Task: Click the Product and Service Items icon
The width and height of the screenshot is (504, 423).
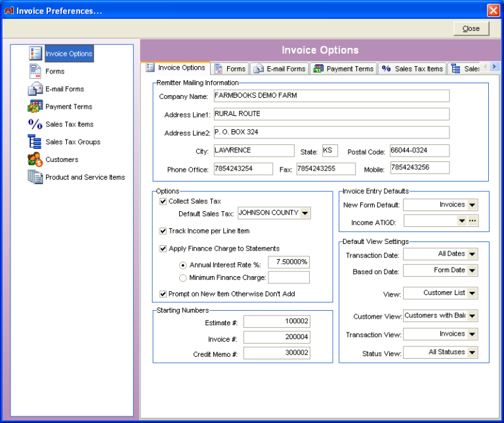Action: [35, 177]
